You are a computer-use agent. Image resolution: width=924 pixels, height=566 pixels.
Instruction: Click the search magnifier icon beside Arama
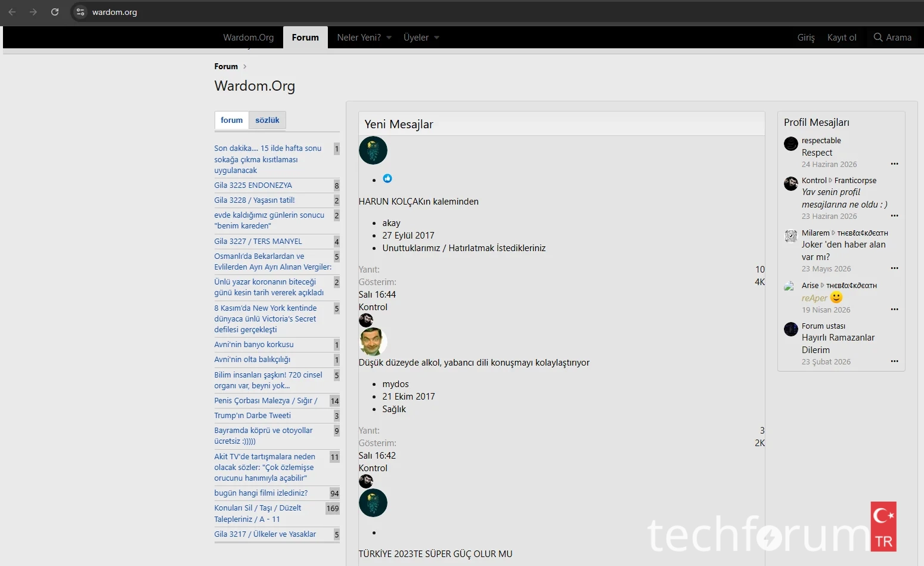[878, 37]
